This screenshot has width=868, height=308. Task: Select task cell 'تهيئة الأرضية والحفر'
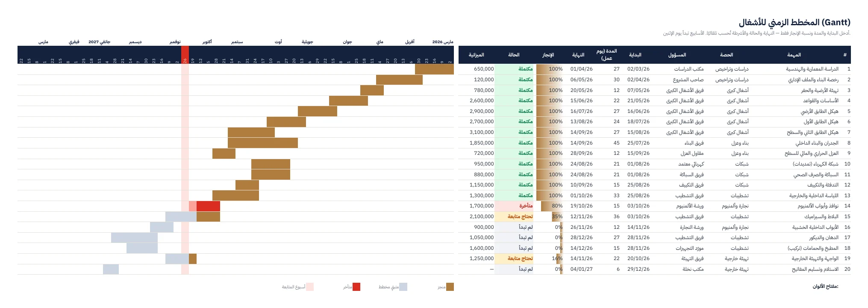[820, 90]
